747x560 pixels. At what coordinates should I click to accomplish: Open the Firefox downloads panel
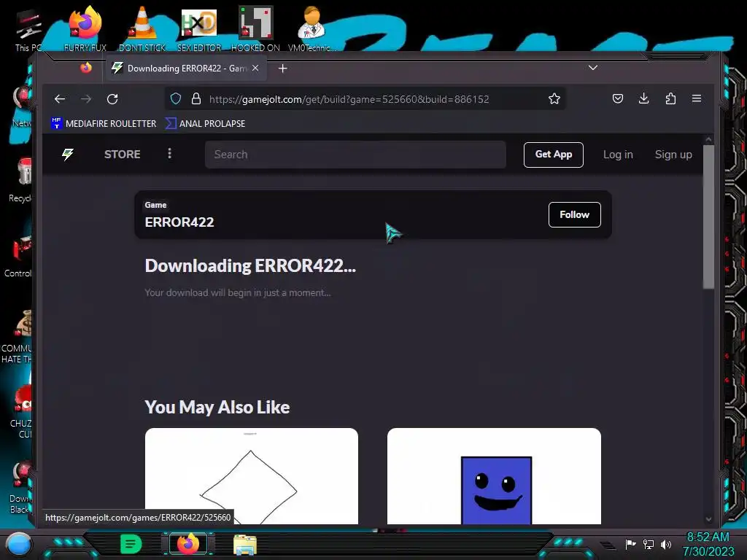point(643,98)
